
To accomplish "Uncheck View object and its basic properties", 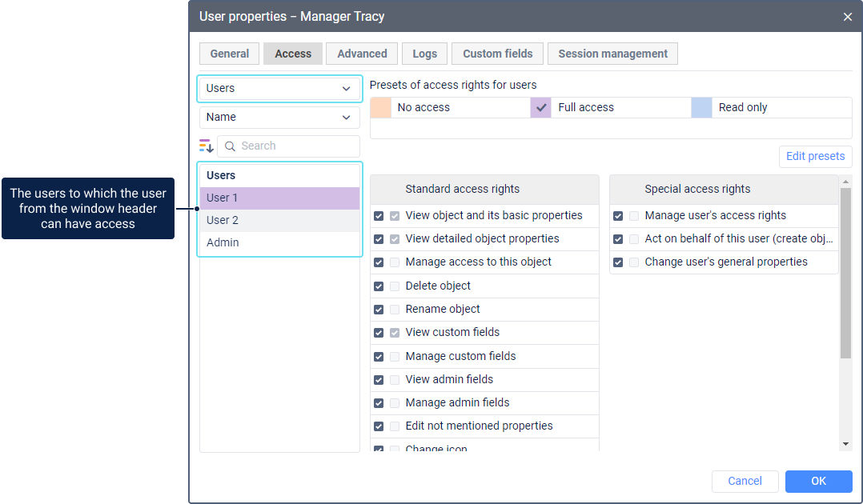I will click(379, 216).
